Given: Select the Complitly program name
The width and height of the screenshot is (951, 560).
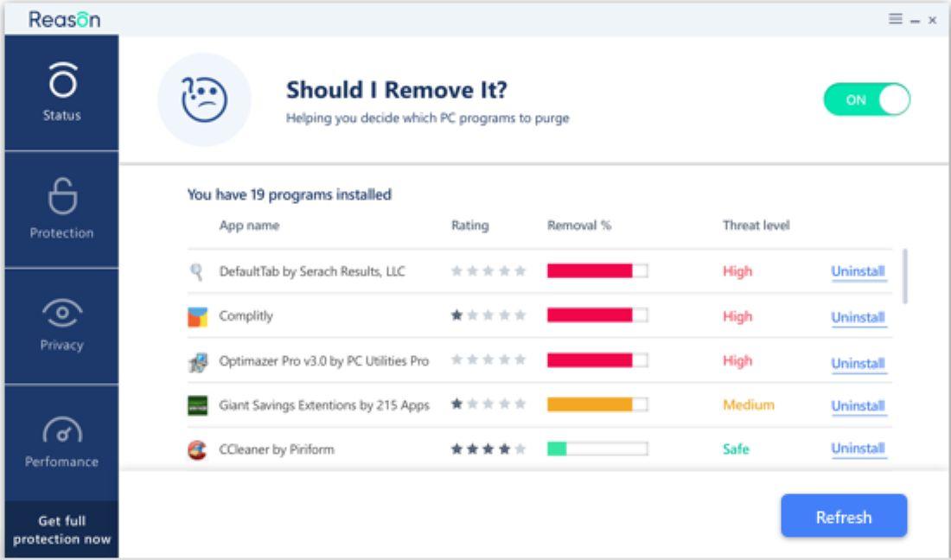Looking at the screenshot, I should click(246, 316).
